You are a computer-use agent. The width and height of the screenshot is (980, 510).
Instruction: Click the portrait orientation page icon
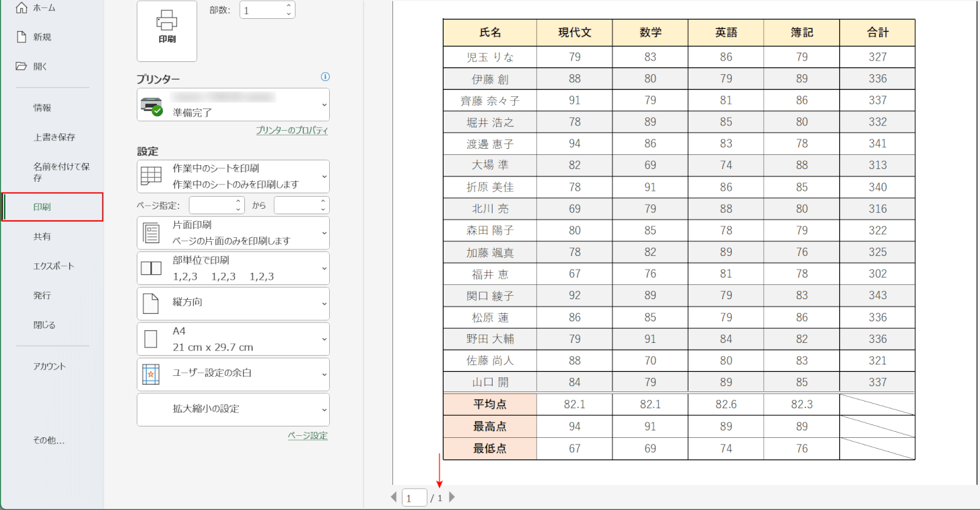[151, 304]
